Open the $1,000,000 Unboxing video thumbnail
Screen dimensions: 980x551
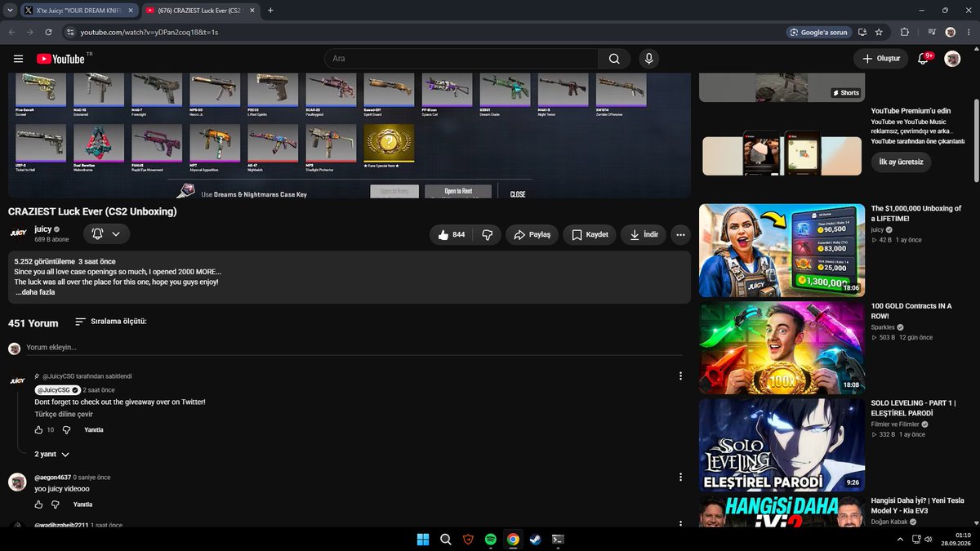pyautogui.click(x=782, y=249)
